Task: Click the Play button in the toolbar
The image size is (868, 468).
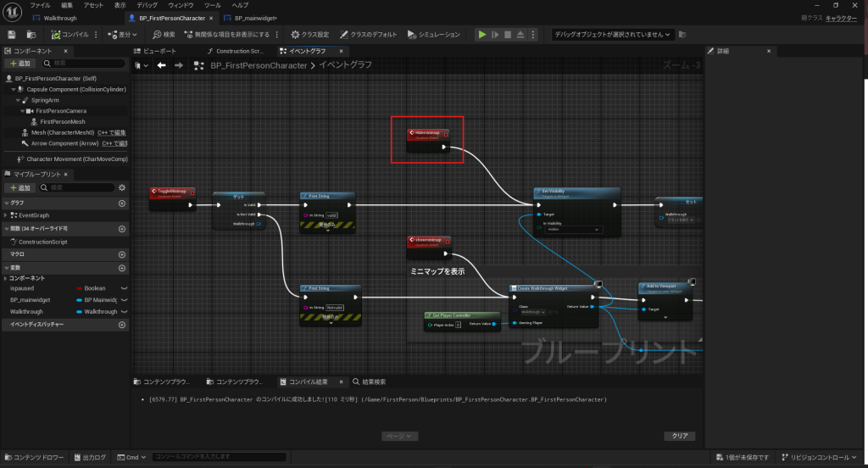Action: [482, 35]
